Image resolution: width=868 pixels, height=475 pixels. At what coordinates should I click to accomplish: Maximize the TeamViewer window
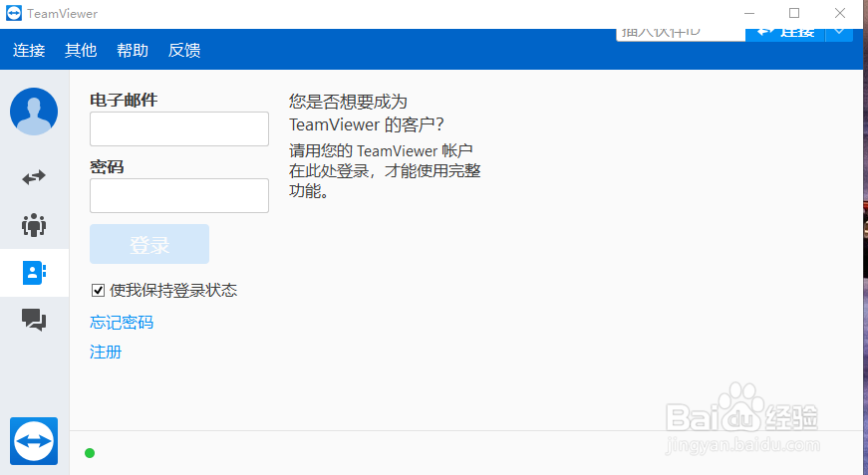tap(794, 13)
